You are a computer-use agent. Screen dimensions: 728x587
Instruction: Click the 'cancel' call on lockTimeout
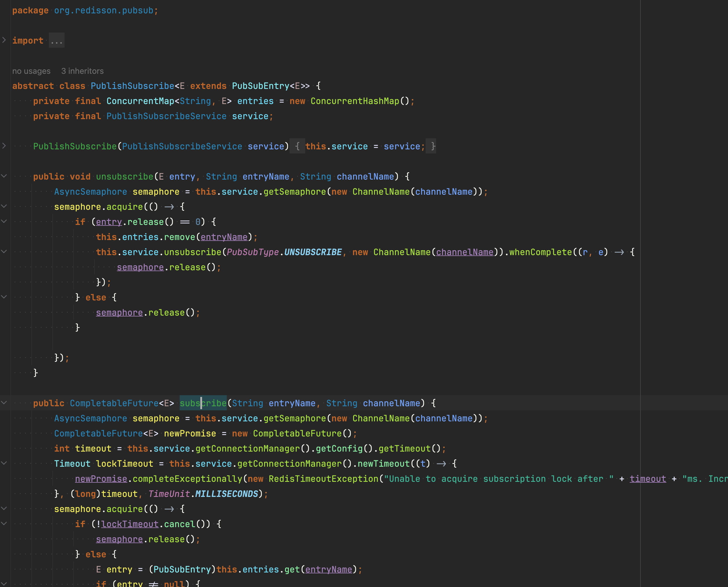point(180,524)
